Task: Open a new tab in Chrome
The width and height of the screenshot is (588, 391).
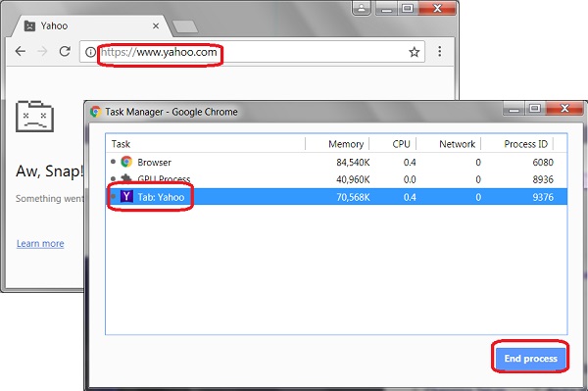Action: point(185,27)
